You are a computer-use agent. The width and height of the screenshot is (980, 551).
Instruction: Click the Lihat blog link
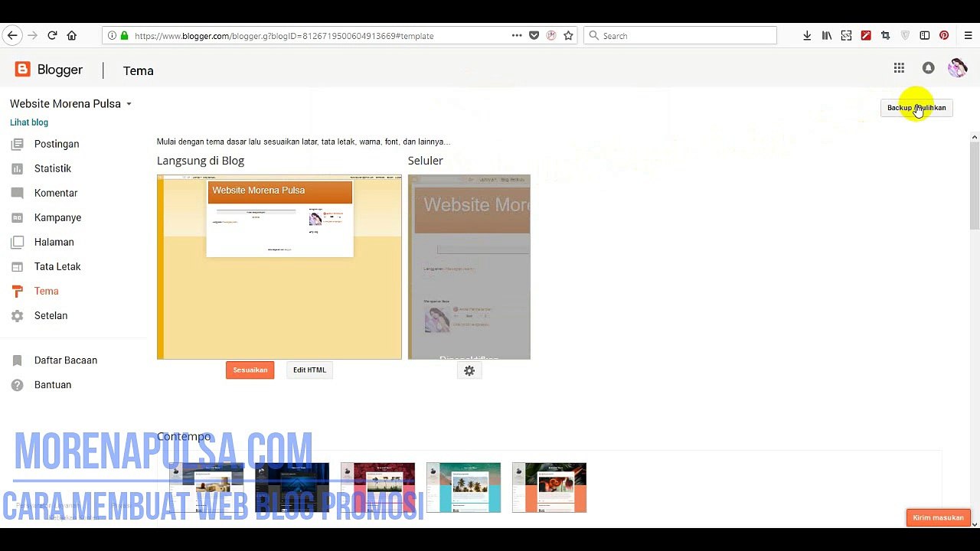click(x=29, y=122)
